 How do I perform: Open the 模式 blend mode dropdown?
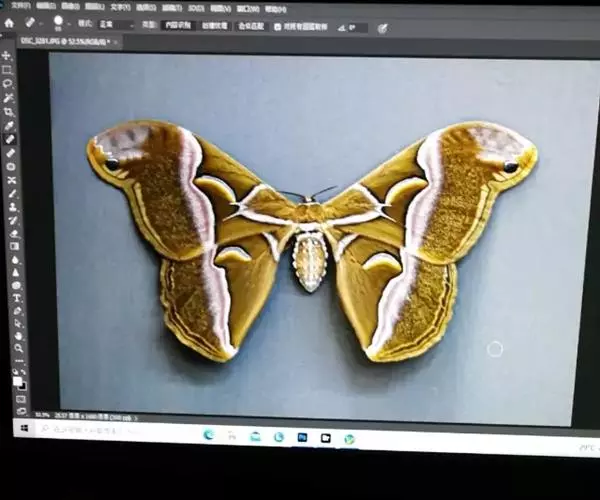(115, 24)
